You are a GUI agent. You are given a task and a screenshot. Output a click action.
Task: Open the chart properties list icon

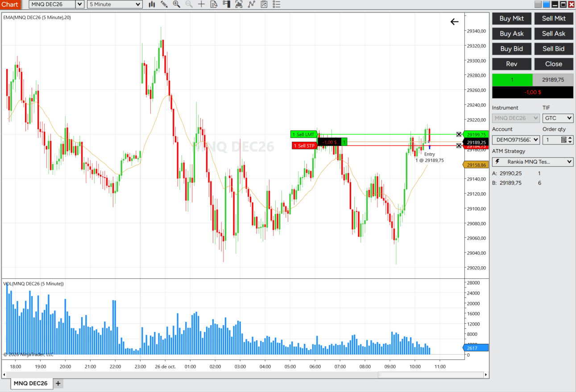point(276,4)
